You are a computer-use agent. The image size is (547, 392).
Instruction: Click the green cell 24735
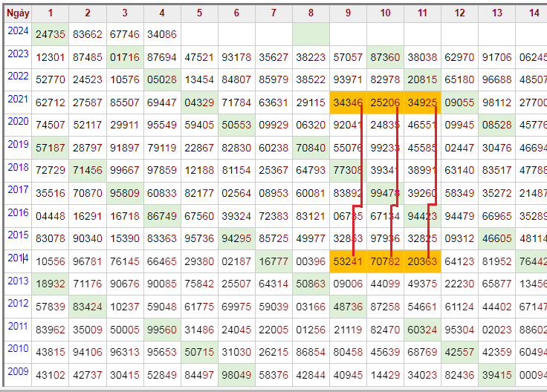51,34
